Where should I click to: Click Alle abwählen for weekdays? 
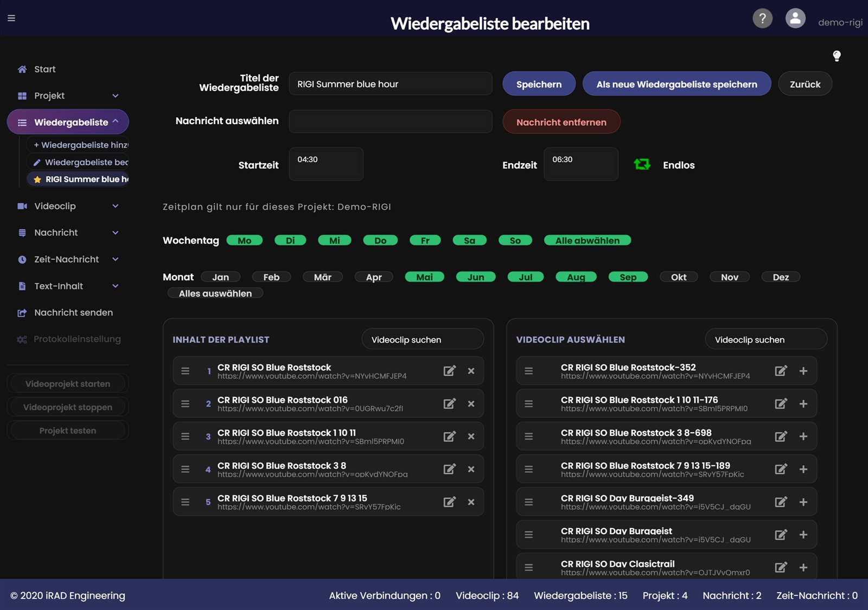[x=588, y=240]
